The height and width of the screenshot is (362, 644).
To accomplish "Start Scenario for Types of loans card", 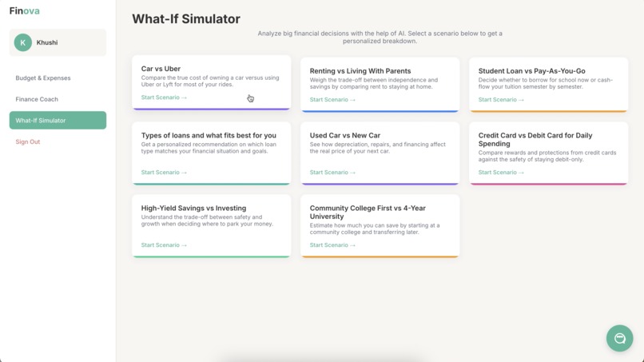I will click(x=164, y=172).
